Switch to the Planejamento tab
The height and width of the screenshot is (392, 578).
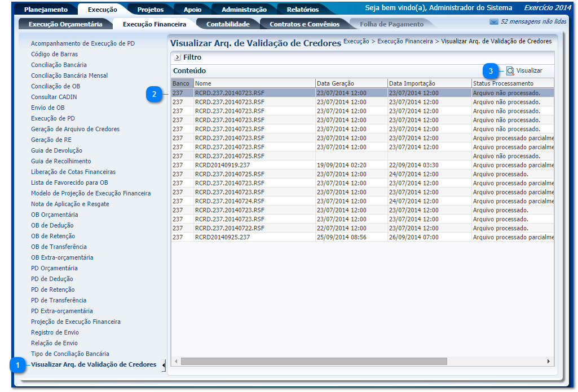tap(46, 10)
